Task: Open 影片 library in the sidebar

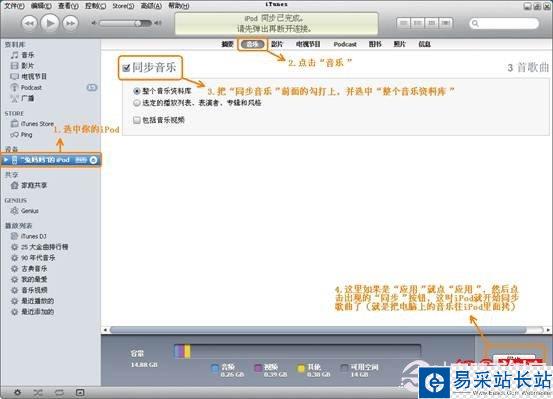Action: [28, 66]
